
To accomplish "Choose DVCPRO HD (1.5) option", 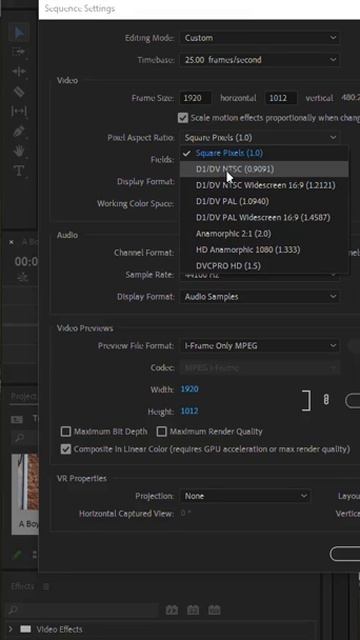I will [264, 266].
